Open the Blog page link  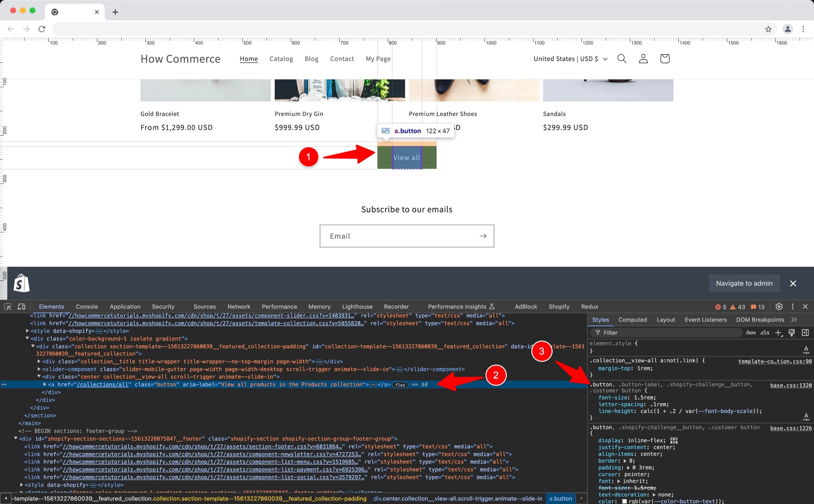tap(311, 59)
